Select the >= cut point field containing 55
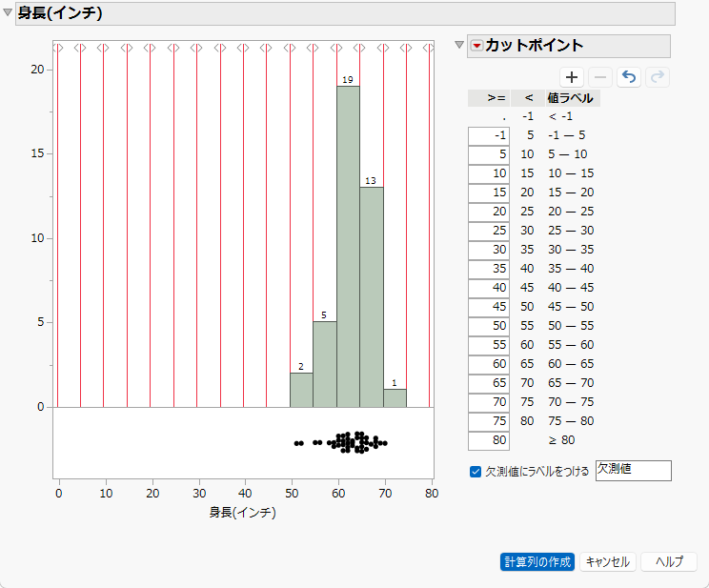The width and height of the screenshot is (709, 588). [x=489, y=345]
